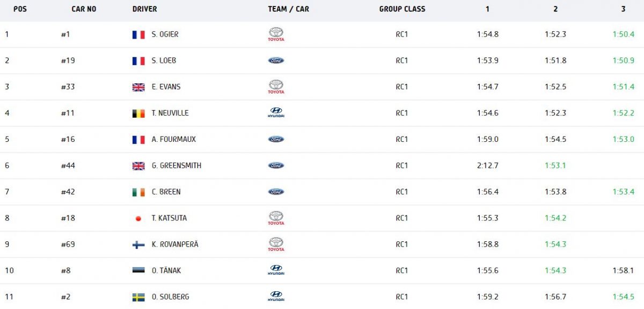
Task: Click British flag beside G. Greensmith
Action: tap(138, 166)
